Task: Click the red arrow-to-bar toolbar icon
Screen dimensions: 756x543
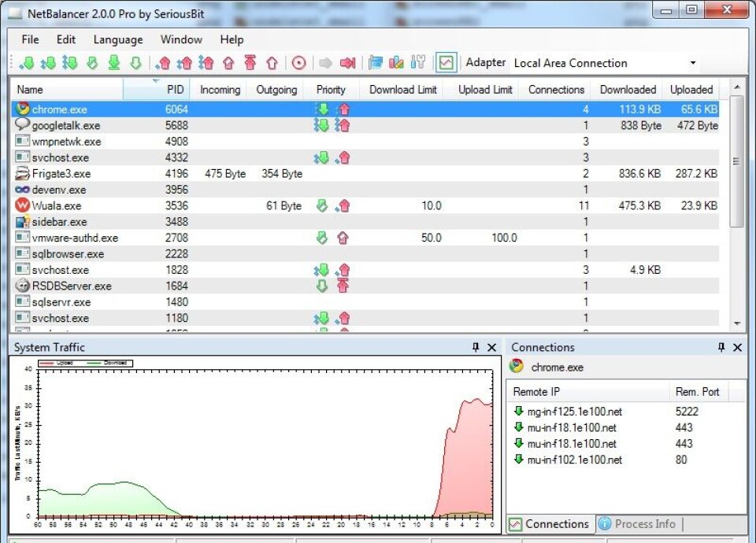Action: click(x=347, y=63)
